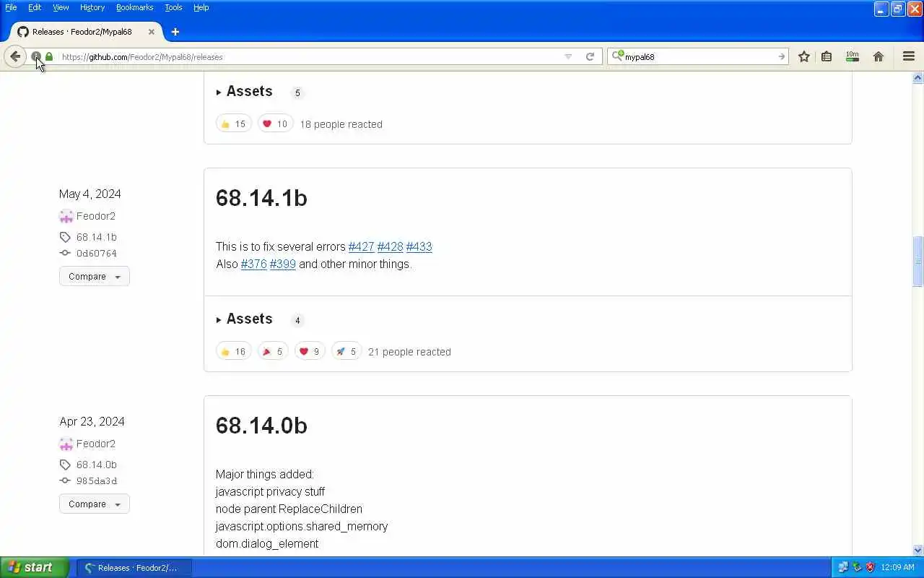Open the Help menu
The width and height of the screenshot is (924, 578).
(x=201, y=7)
